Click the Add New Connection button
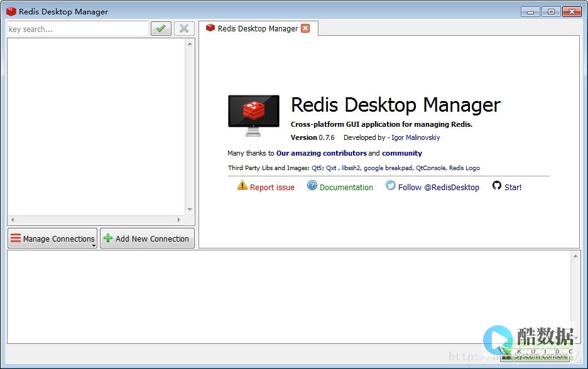Viewport: 588px width, 369px height. click(148, 238)
